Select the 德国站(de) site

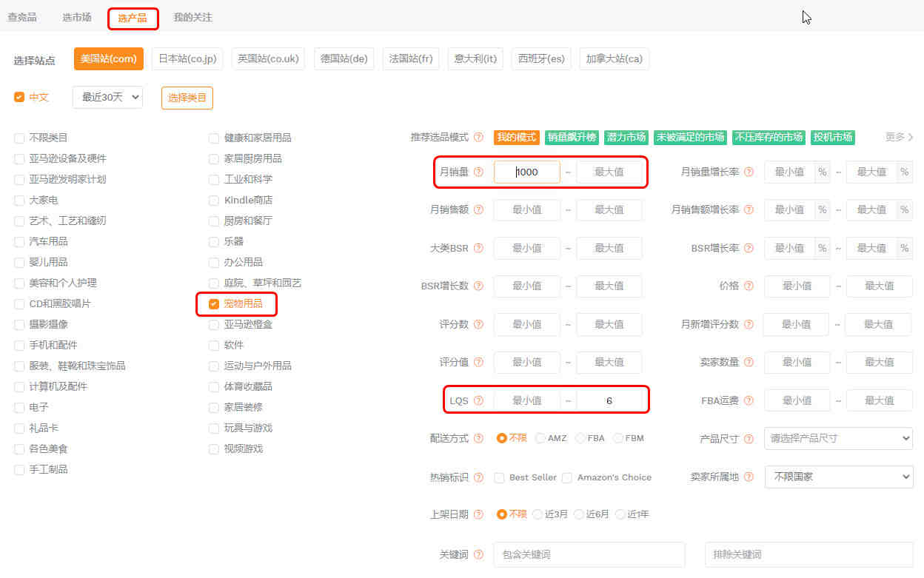(344, 58)
